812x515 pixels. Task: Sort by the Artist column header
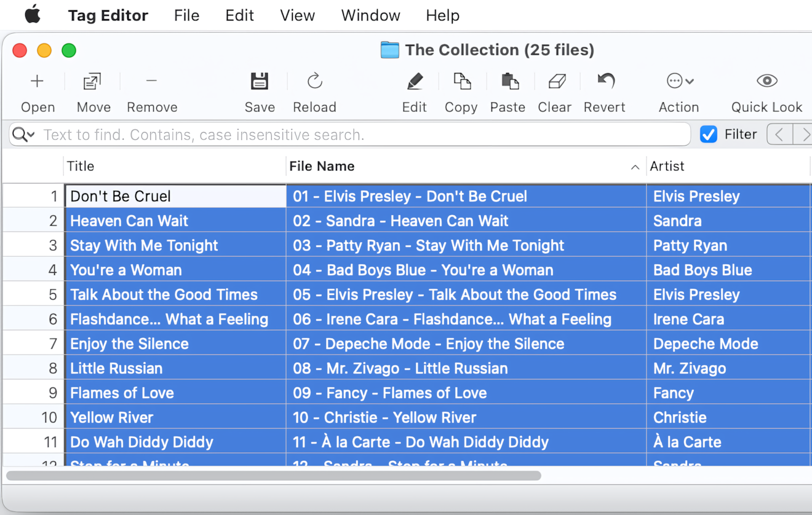[x=728, y=166]
